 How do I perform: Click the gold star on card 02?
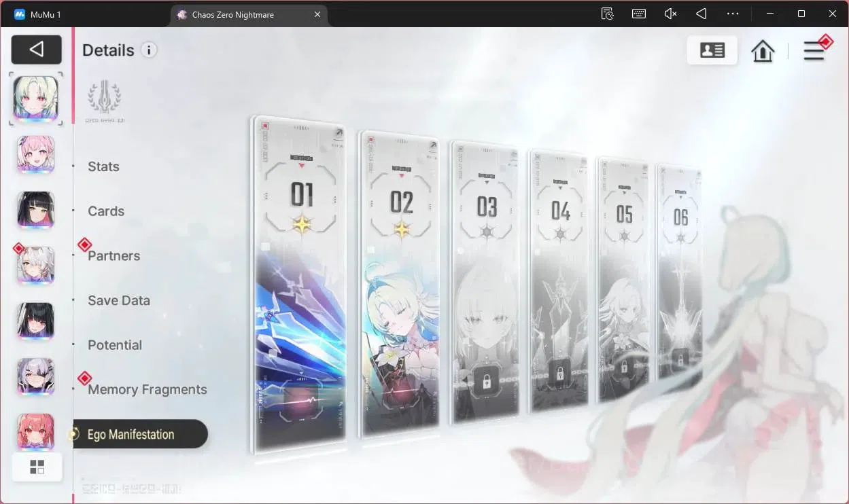pyautogui.click(x=402, y=229)
